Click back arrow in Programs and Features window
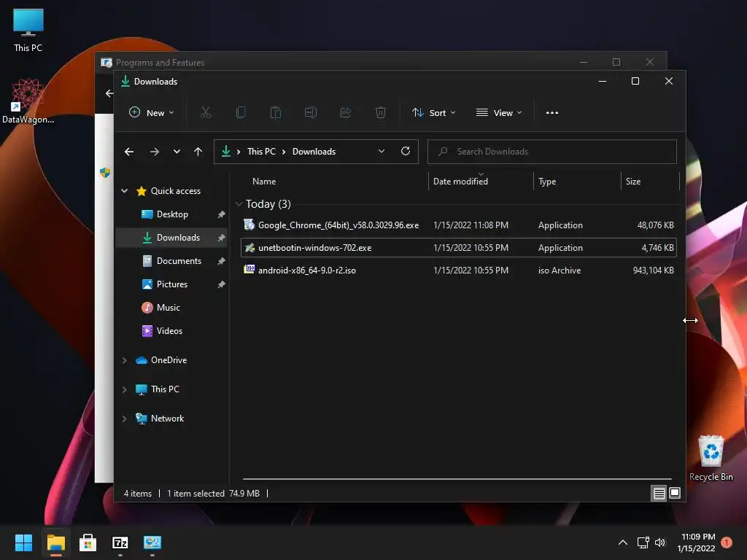747x560 pixels. coord(109,93)
